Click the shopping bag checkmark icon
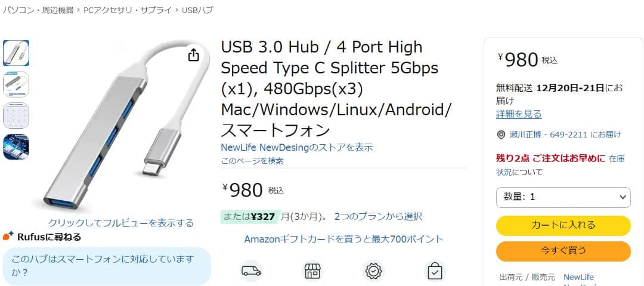This screenshot has width=644, height=286. [435, 271]
